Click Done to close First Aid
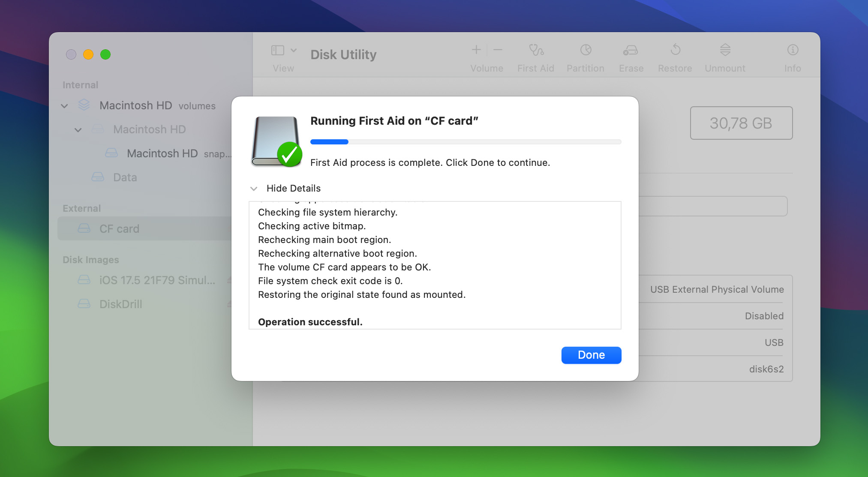868x477 pixels. tap(591, 355)
